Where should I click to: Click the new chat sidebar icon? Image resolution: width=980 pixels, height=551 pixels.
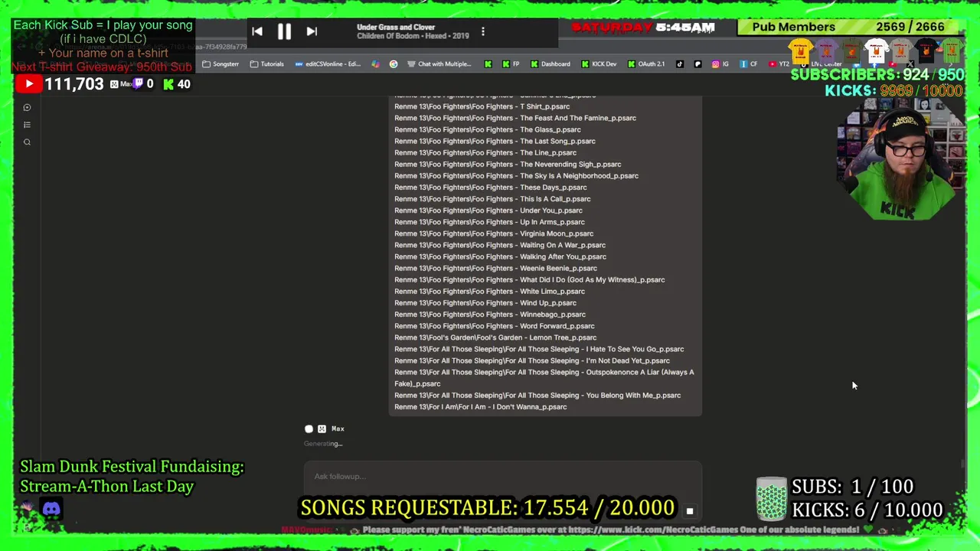(x=27, y=108)
